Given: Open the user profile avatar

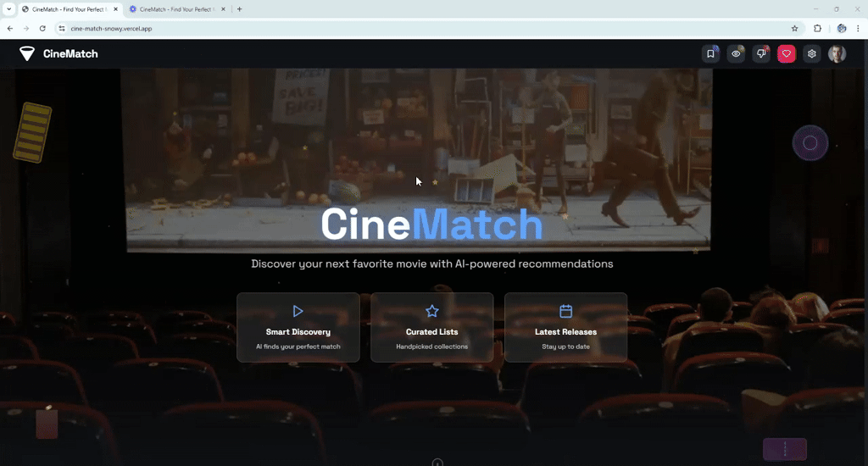Looking at the screenshot, I should point(837,53).
